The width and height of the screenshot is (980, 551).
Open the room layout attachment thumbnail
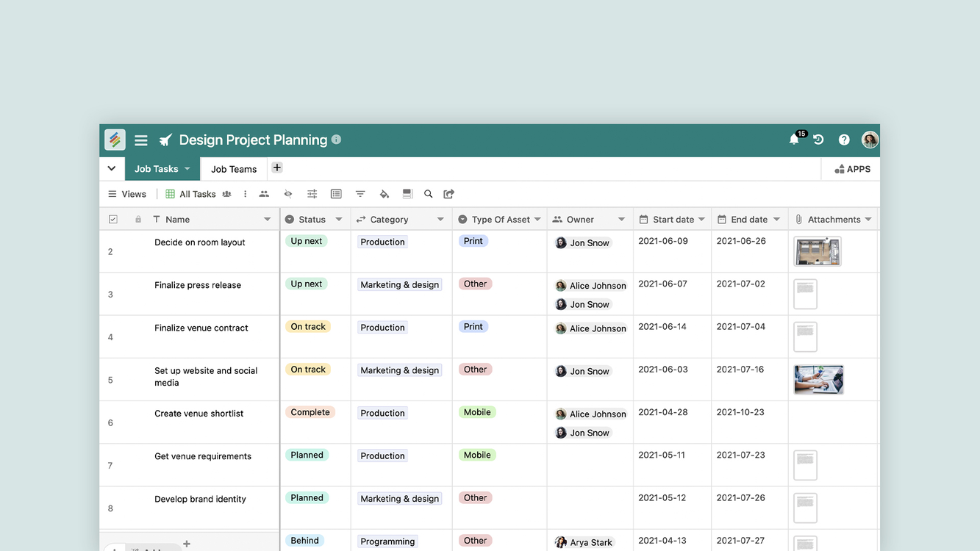[x=818, y=251]
